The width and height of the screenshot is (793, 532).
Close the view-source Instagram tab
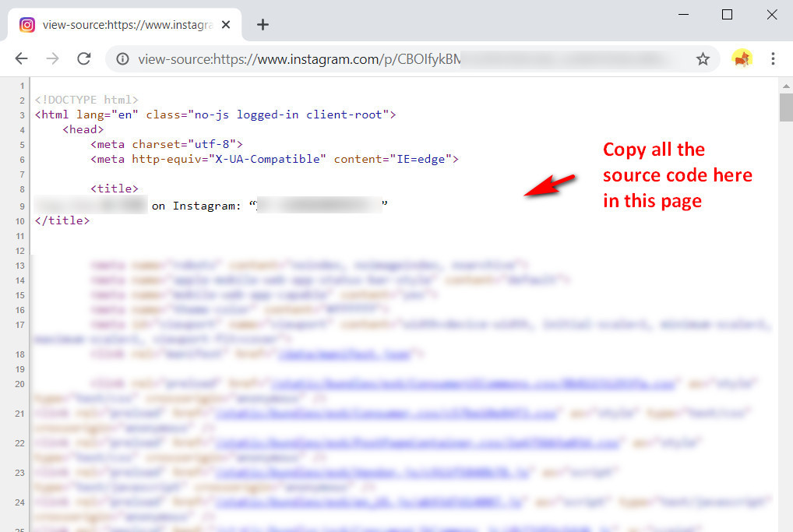click(226, 24)
